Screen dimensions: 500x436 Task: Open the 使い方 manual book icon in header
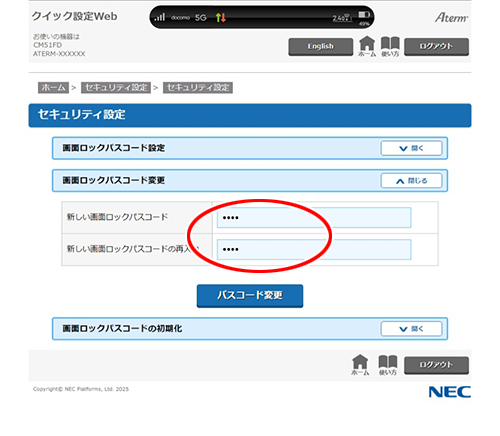[390, 46]
